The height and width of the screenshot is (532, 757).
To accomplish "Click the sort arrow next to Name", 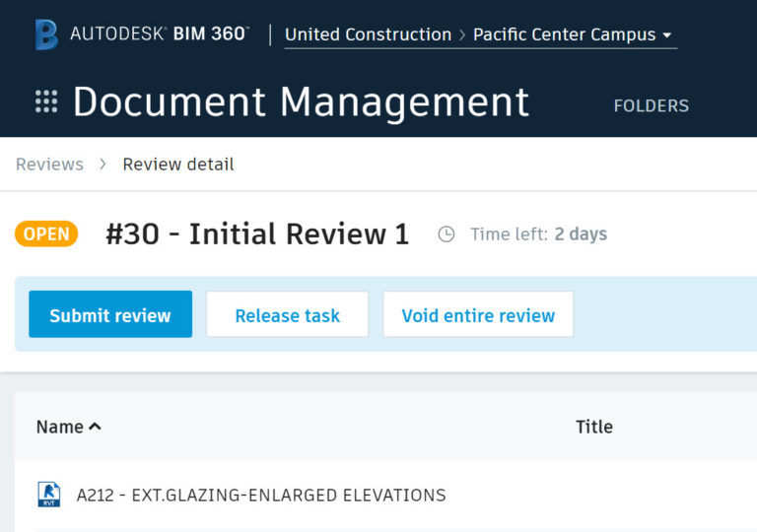I will [95, 427].
